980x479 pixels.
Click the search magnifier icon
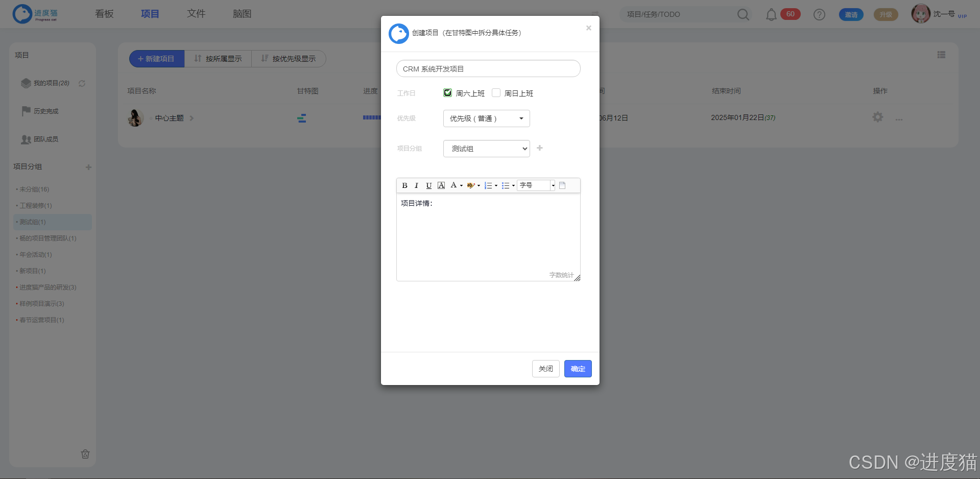coord(743,15)
